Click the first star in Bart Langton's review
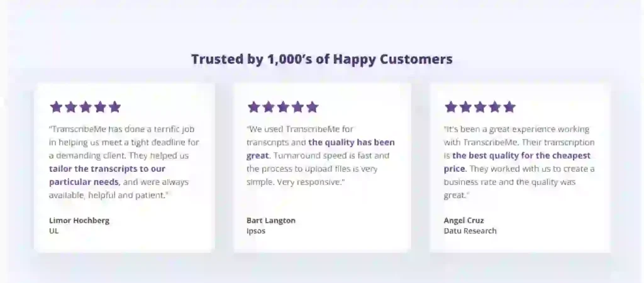644x283 pixels. point(253,107)
